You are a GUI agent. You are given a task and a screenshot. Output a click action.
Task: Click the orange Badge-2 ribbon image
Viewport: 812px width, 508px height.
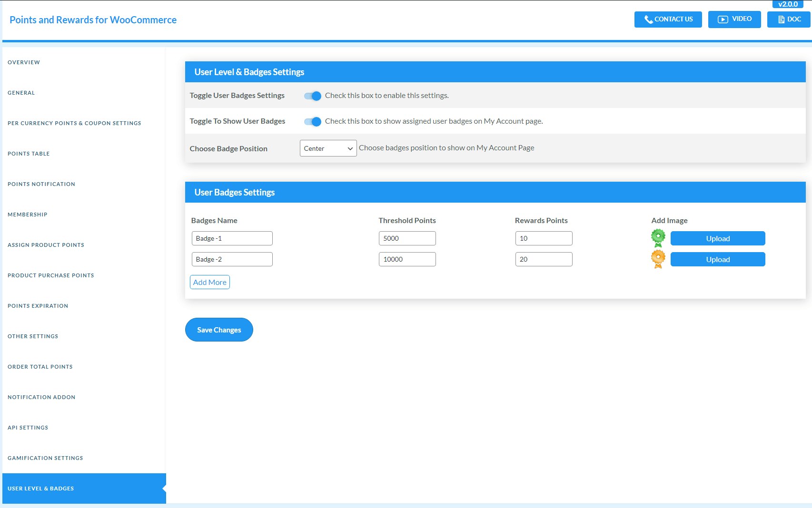coord(658,259)
